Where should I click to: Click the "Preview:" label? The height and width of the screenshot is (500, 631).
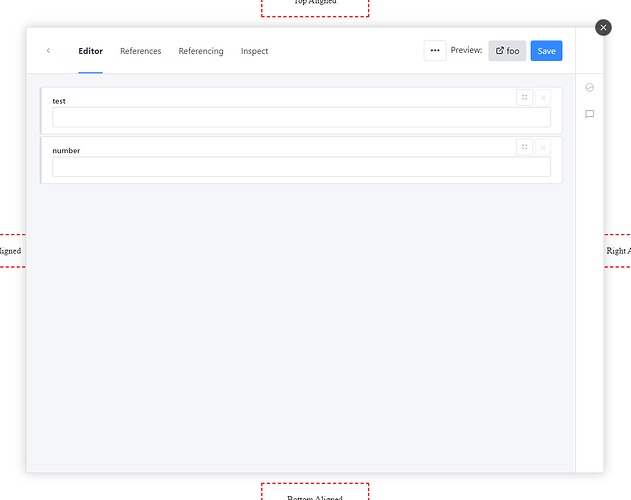click(x=466, y=50)
